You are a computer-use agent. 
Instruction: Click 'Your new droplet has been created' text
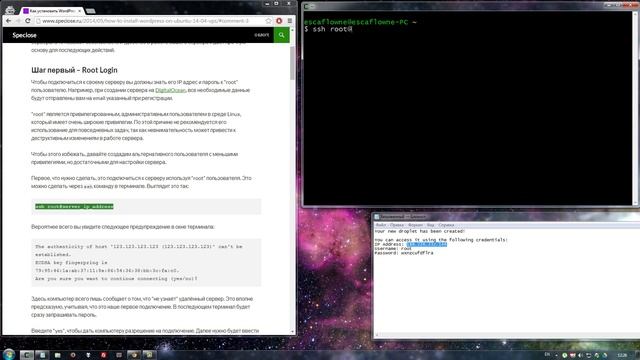point(420,231)
